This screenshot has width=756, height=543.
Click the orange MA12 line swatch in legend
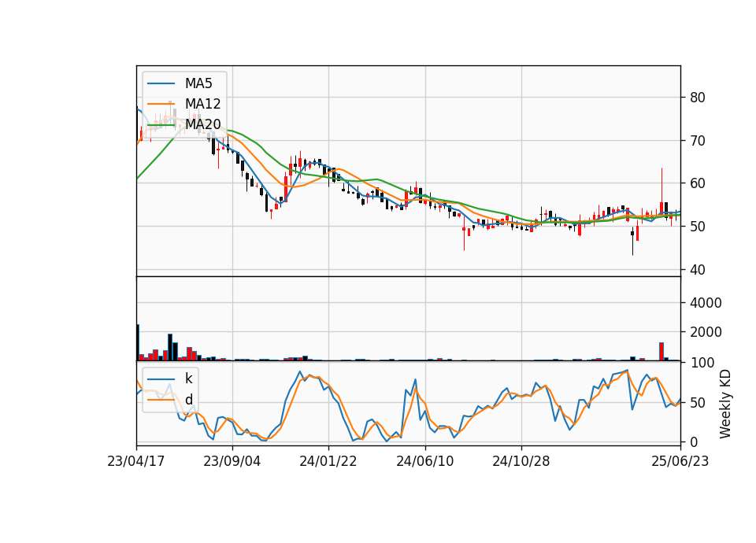pos(161,104)
